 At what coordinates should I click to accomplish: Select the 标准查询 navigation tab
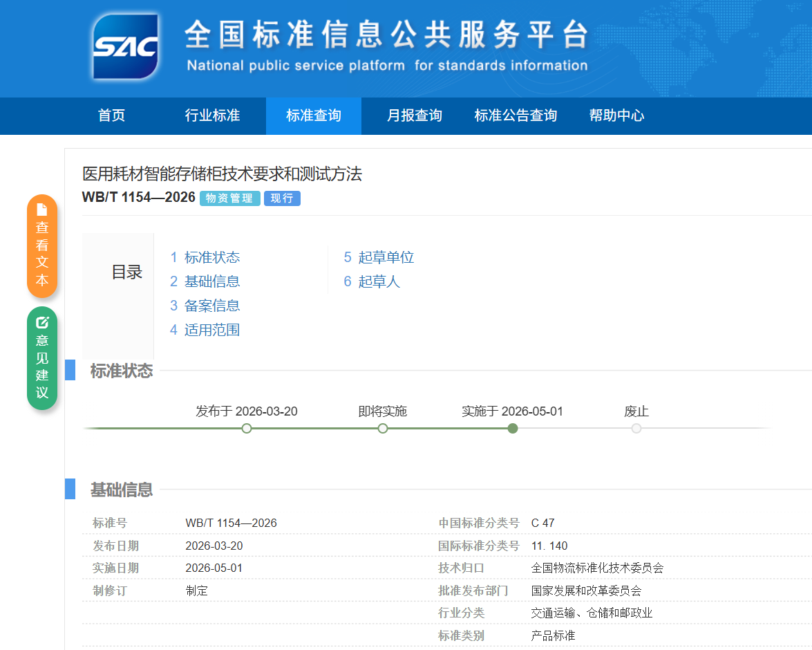coord(314,115)
